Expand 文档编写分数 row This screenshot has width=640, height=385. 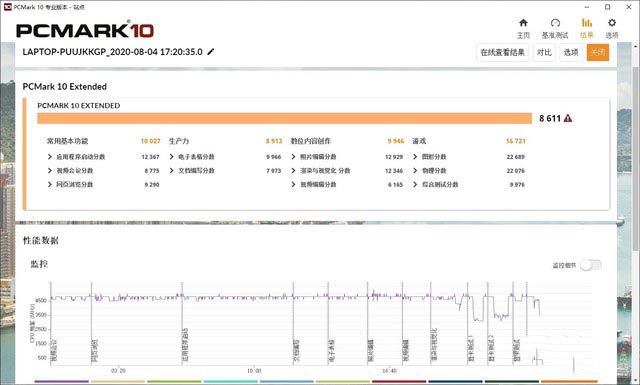172,171
